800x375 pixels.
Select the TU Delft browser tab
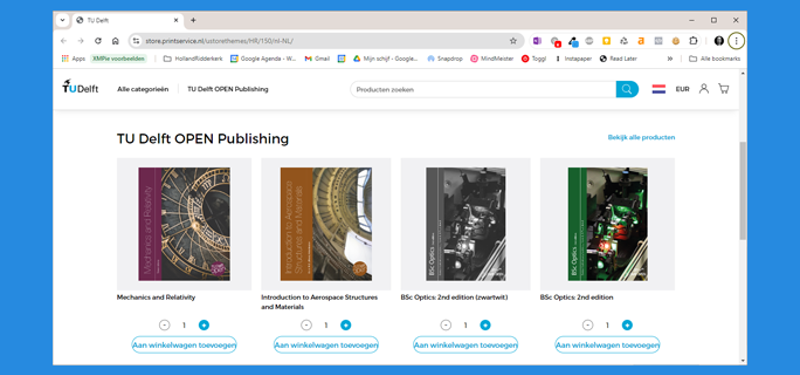pos(128,20)
